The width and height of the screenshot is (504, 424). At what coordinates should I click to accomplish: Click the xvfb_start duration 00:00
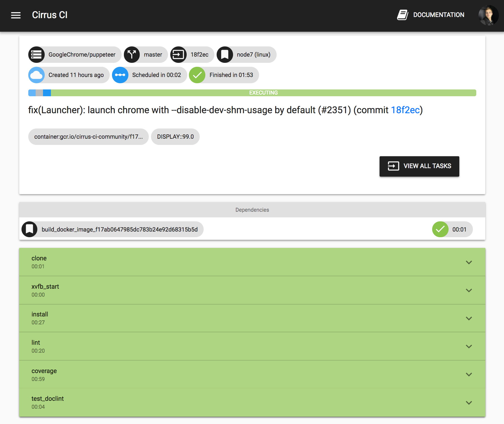pos(38,295)
